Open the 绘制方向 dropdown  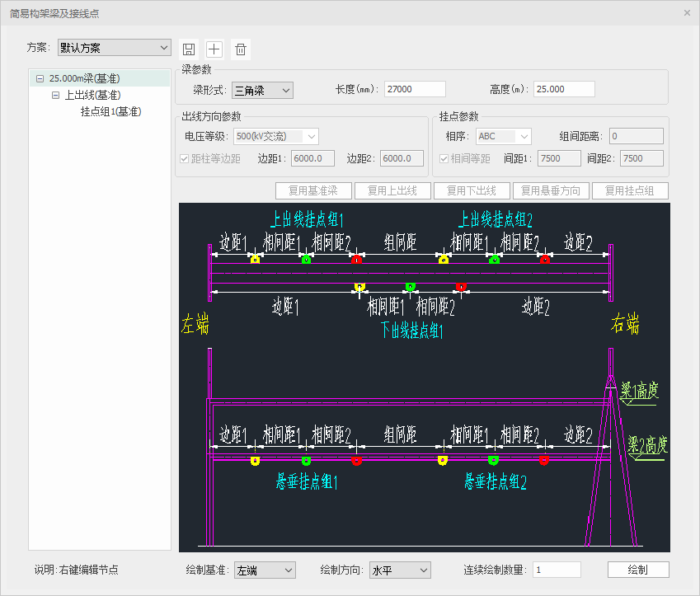click(399, 570)
